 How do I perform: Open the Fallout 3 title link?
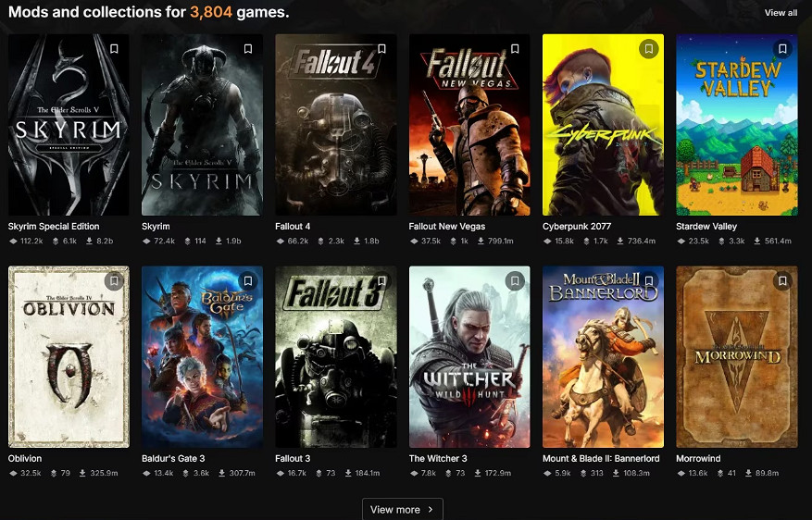(293, 458)
